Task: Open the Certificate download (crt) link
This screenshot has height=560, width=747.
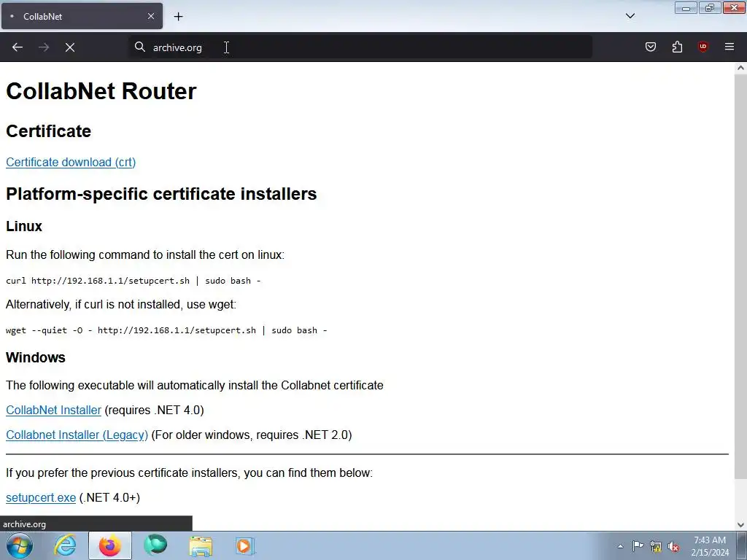Action: pos(71,163)
